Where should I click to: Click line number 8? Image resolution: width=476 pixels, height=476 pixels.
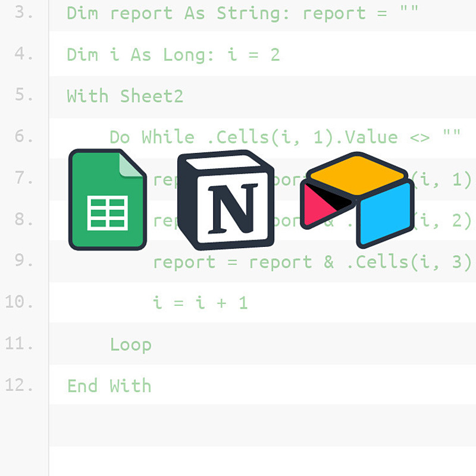[x=24, y=219]
